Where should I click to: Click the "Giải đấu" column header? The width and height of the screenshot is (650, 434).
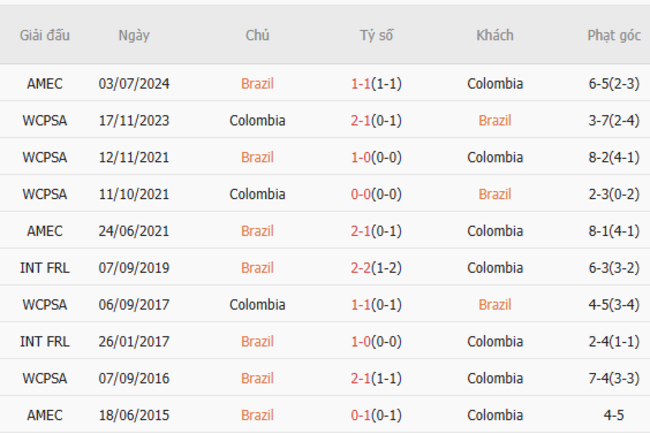click(x=45, y=35)
